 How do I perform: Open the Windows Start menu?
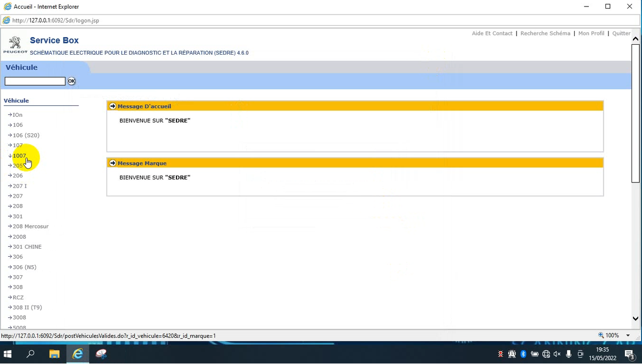click(x=8, y=354)
